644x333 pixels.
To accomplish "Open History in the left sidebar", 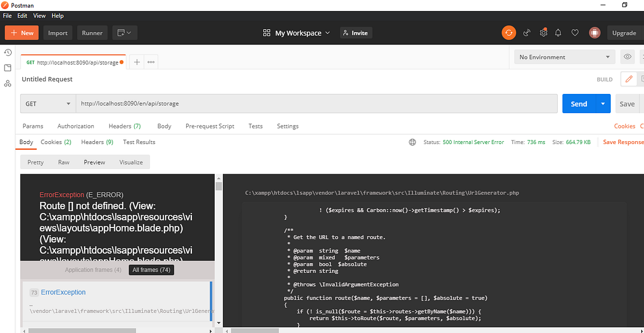I will coord(8,52).
